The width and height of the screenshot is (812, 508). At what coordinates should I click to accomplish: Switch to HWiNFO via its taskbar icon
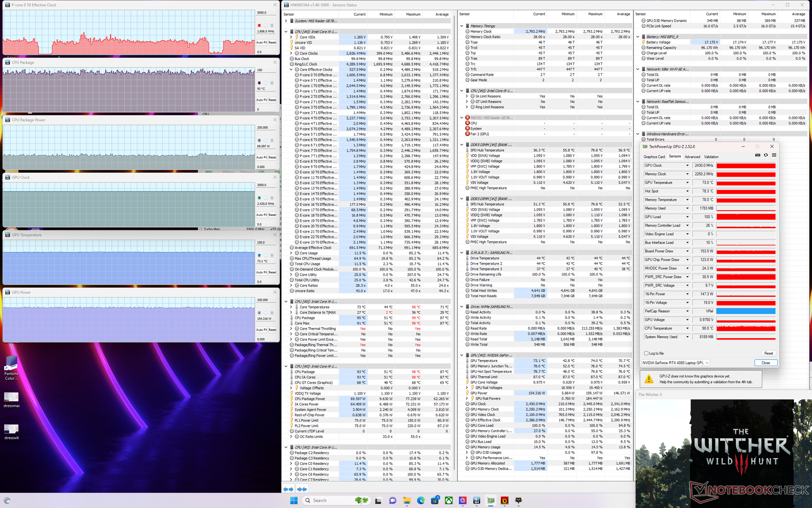477,500
